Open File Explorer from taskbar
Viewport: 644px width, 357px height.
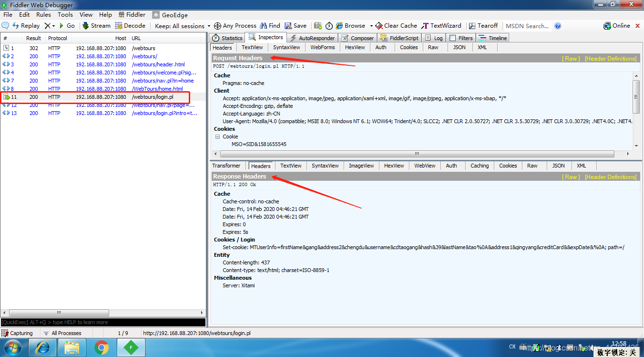[72, 347]
